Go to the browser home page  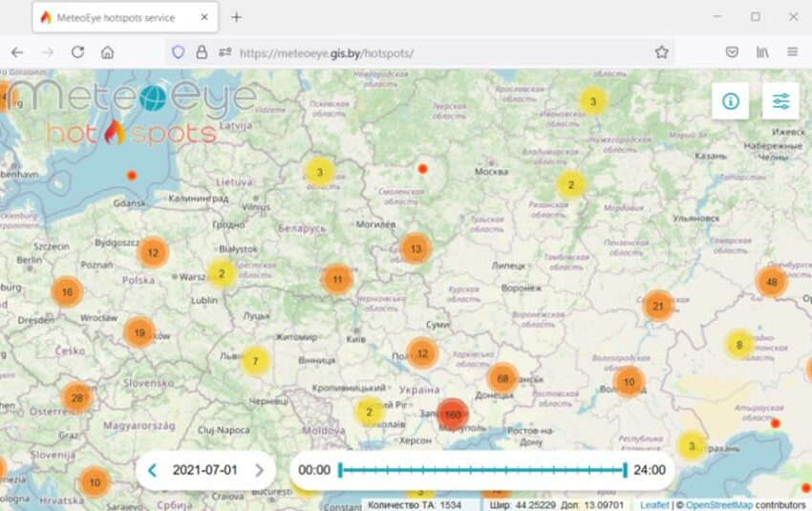[107, 53]
